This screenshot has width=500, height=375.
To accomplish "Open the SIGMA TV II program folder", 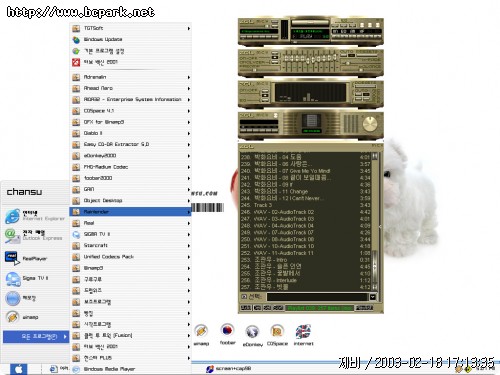I will tap(130, 234).
